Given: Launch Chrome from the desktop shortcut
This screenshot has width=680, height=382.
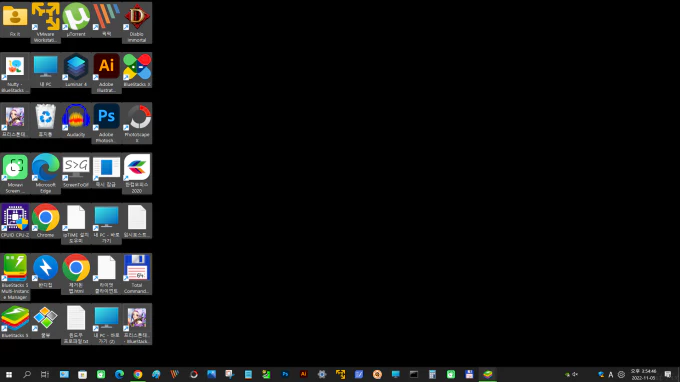Looking at the screenshot, I should pyautogui.click(x=46, y=221).
